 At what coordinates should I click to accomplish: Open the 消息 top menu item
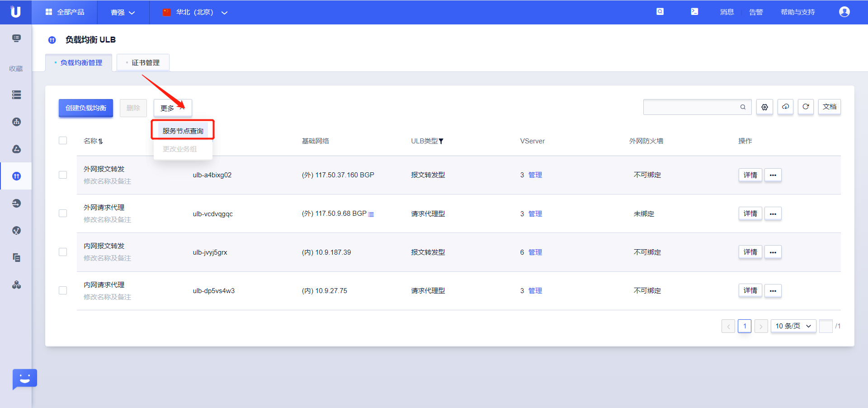point(727,12)
